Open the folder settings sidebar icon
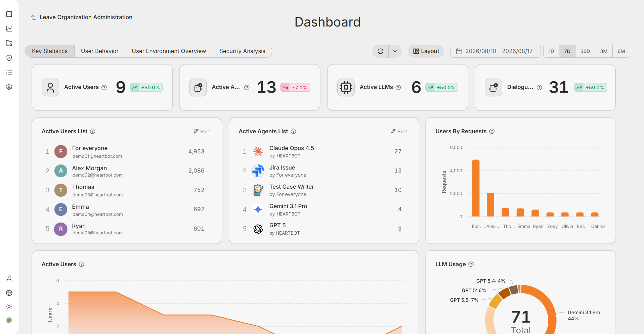This screenshot has height=334, width=644. tap(9, 43)
